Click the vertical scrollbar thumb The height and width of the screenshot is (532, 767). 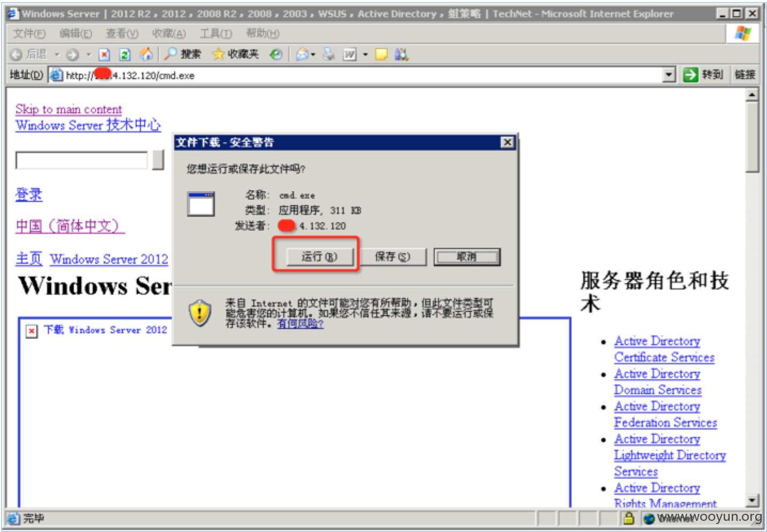point(752,137)
